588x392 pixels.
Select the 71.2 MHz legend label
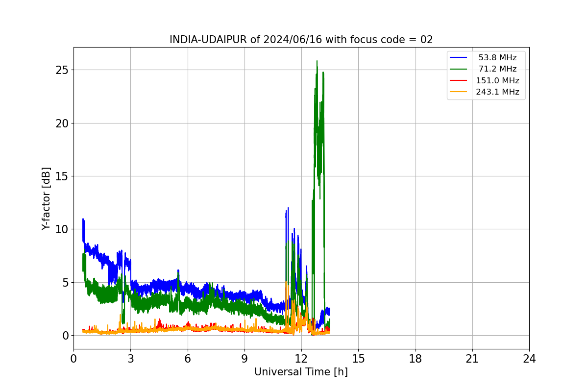pyautogui.click(x=497, y=69)
